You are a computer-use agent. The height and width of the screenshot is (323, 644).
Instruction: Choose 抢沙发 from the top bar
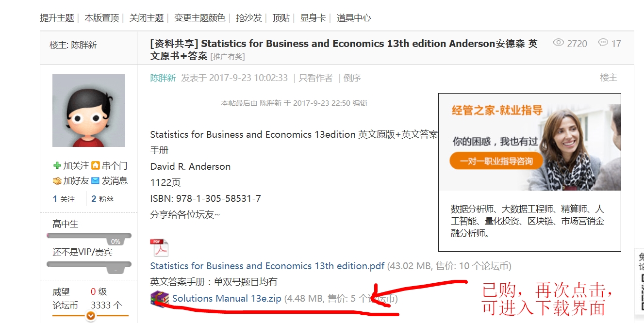click(249, 18)
